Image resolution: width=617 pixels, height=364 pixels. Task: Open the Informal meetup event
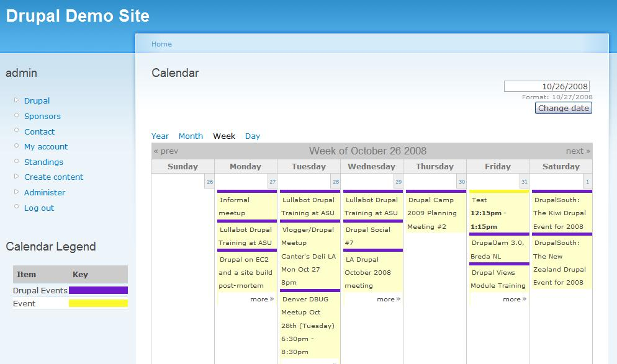tap(235, 206)
